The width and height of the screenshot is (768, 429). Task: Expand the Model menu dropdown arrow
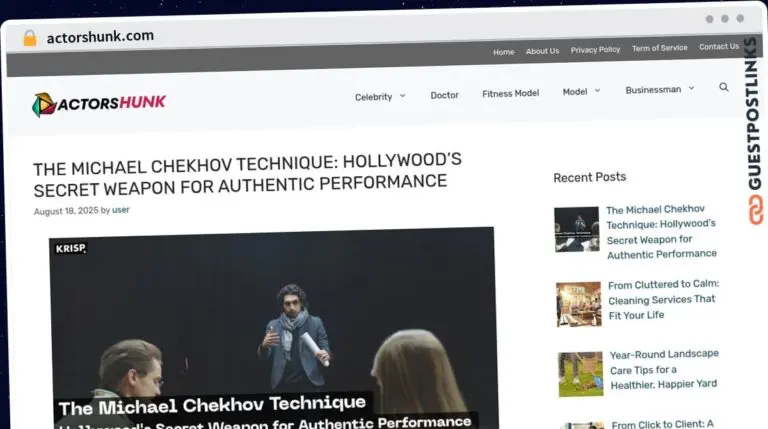597,91
